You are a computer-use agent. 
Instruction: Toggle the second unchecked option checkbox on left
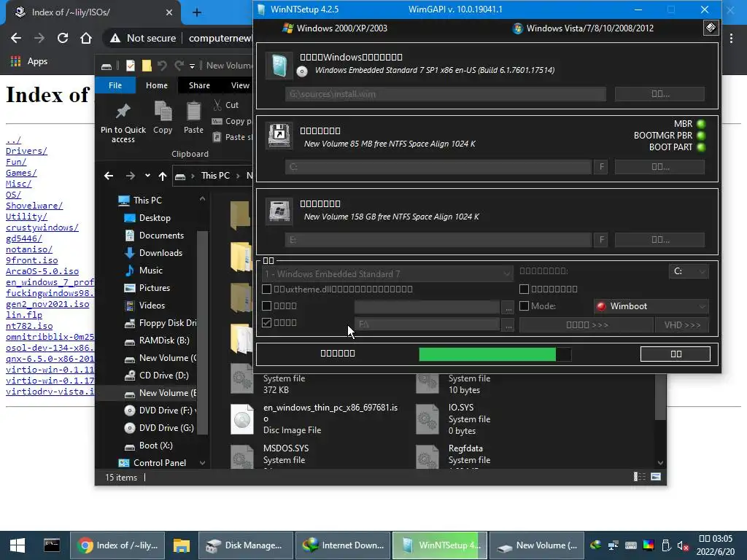point(267,306)
